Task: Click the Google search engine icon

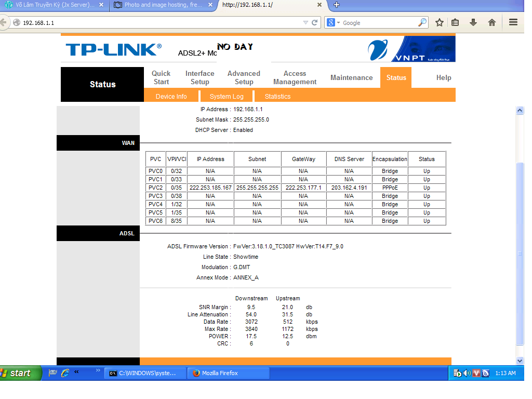Action: [331, 23]
